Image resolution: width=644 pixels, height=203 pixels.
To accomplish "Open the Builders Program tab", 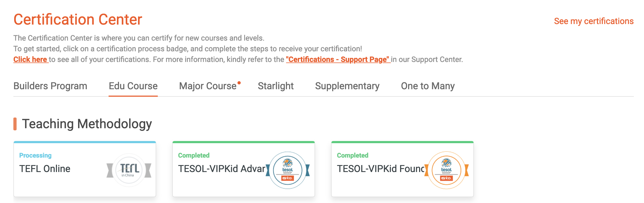I will pos(50,86).
